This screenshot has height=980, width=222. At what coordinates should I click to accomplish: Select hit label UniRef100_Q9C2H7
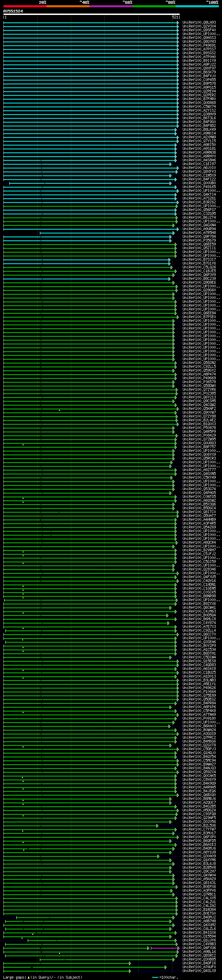point(199,872)
